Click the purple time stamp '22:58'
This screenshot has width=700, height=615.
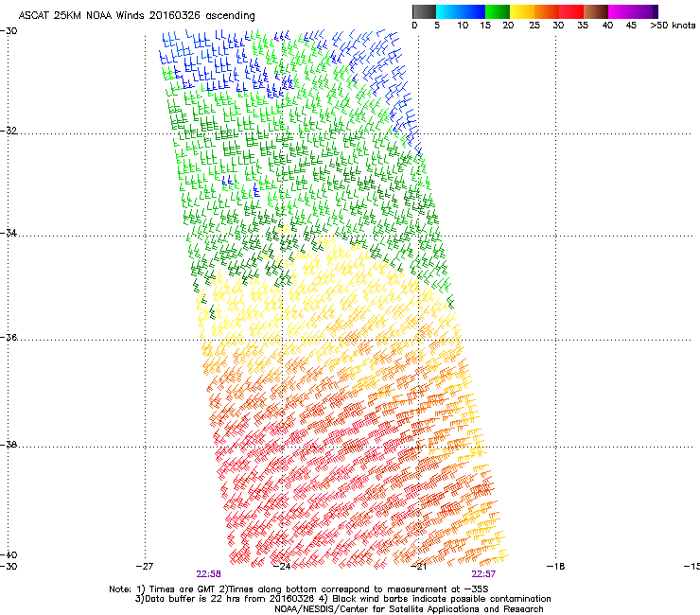pos(208,574)
